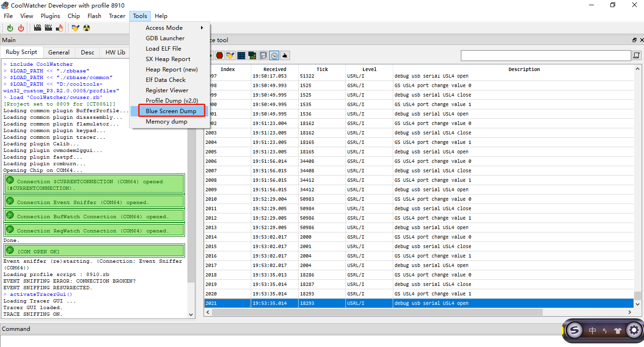Open Register Viewer from Tools menu
The image size is (644, 347).
[x=170, y=90]
